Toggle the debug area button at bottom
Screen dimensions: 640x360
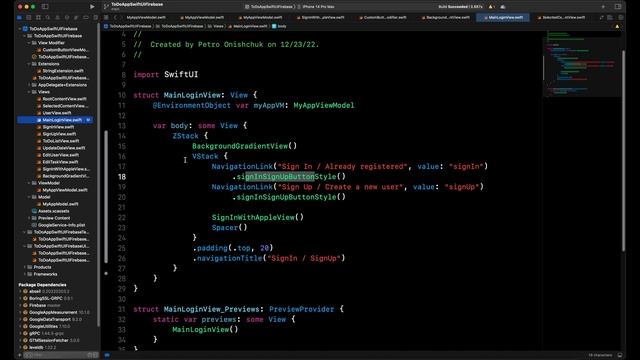point(620,355)
